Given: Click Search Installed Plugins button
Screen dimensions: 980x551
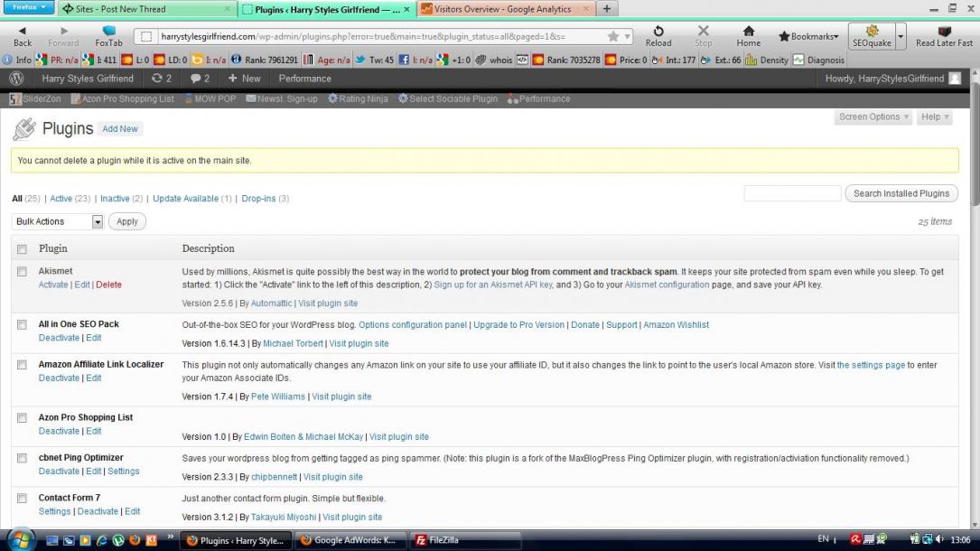Looking at the screenshot, I should click(x=901, y=193).
